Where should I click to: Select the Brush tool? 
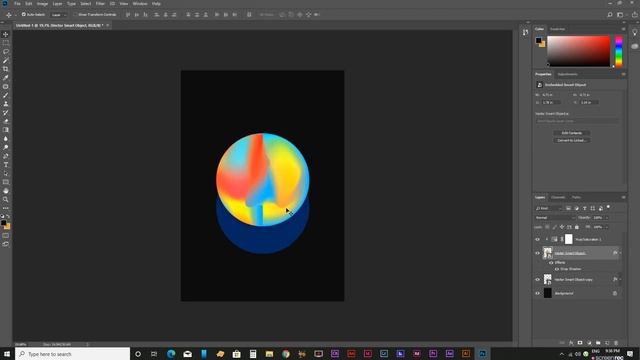[6, 95]
